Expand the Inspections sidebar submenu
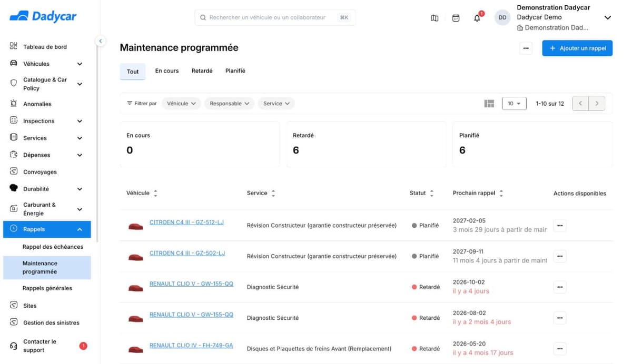The height and width of the screenshot is (364, 632). (x=80, y=121)
